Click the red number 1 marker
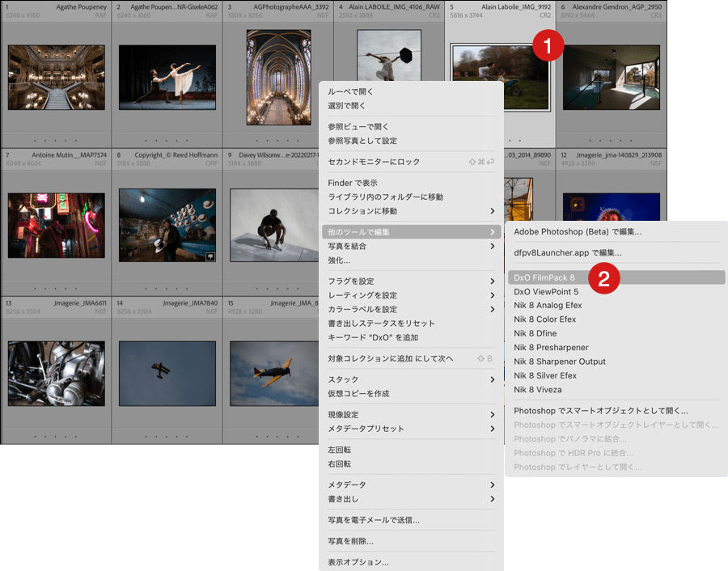The height and width of the screenshot is (571, 728). 548,46
